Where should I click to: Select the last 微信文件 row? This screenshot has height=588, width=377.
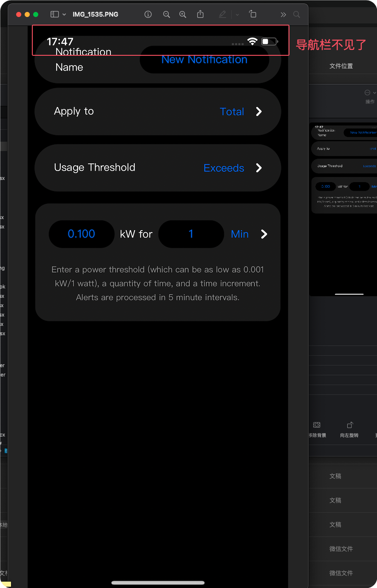(341, 573)
